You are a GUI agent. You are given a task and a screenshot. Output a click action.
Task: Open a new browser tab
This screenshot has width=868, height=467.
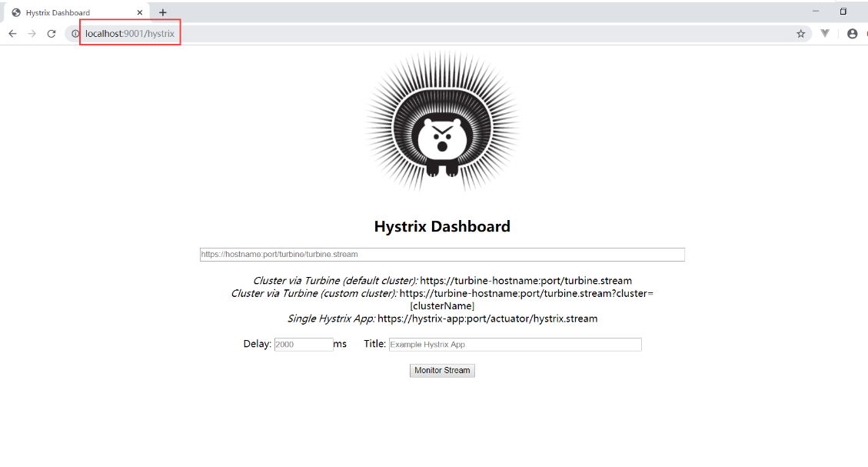click(x=163, y=12)
